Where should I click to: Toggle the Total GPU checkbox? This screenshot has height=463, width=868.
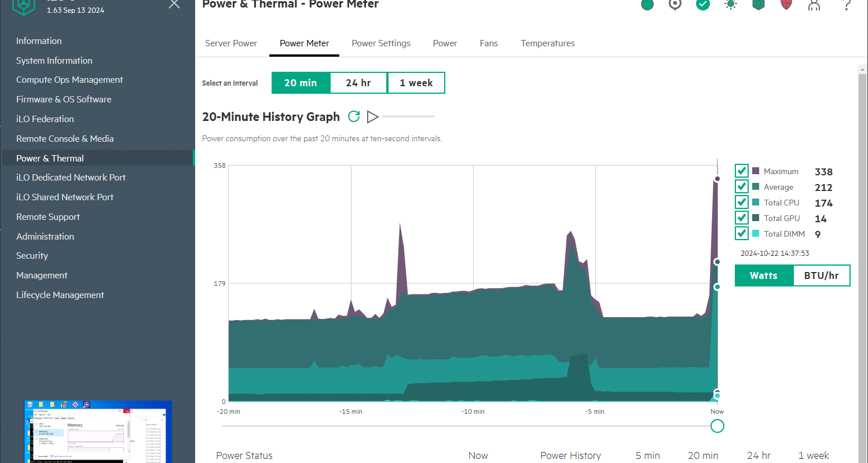tap(741, 218)
